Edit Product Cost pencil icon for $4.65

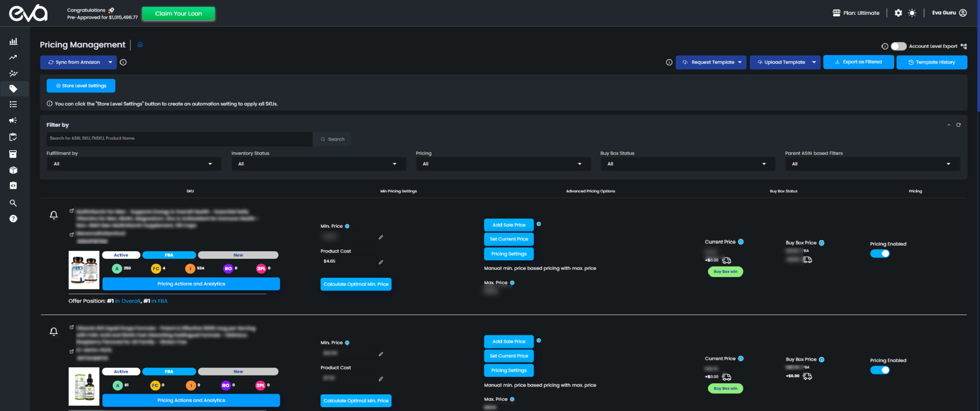381,262
